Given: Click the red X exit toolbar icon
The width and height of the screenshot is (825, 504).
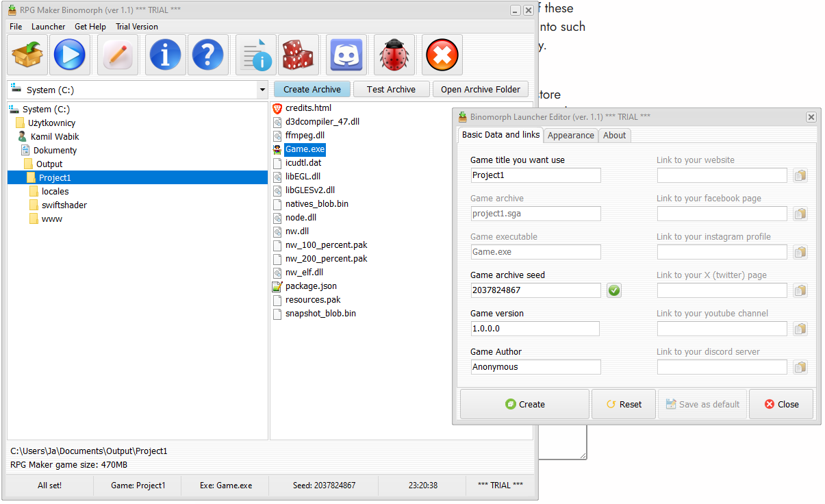Looking at the screenshot, I should click(x=442, y=55).
